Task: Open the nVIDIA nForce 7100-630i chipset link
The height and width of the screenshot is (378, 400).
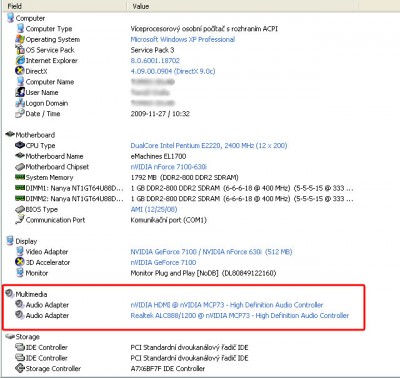Action: 169,167
